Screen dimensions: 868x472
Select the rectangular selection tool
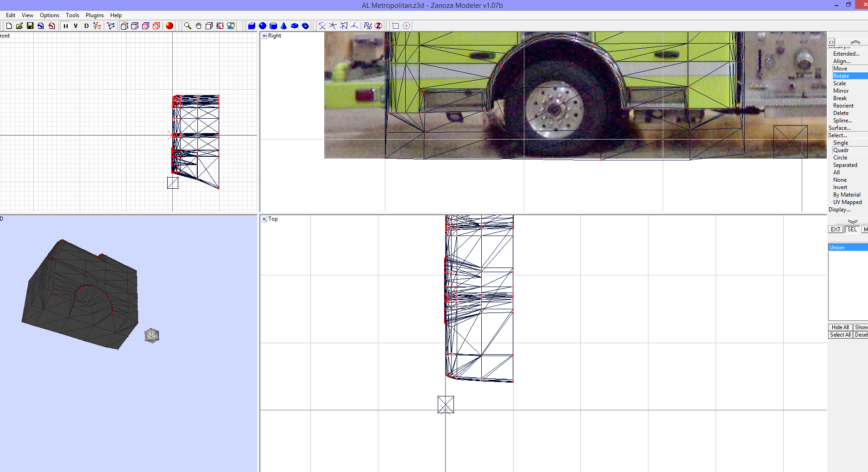pos(396,26)
